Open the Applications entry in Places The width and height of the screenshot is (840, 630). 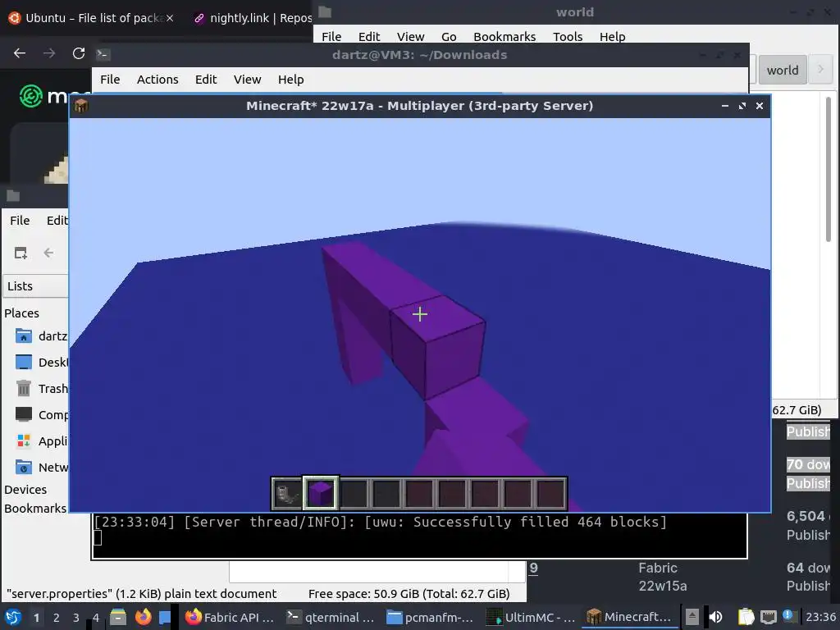(41, 441)
